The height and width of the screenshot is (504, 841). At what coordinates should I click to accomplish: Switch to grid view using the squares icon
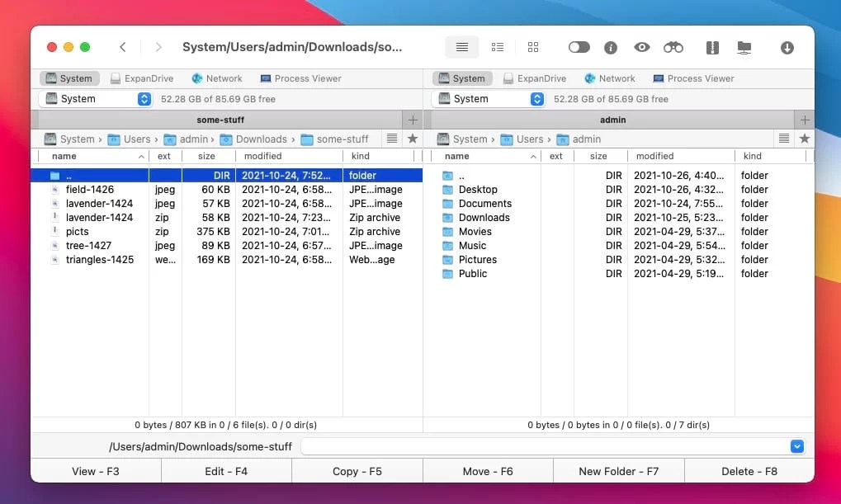coord(533,47)
